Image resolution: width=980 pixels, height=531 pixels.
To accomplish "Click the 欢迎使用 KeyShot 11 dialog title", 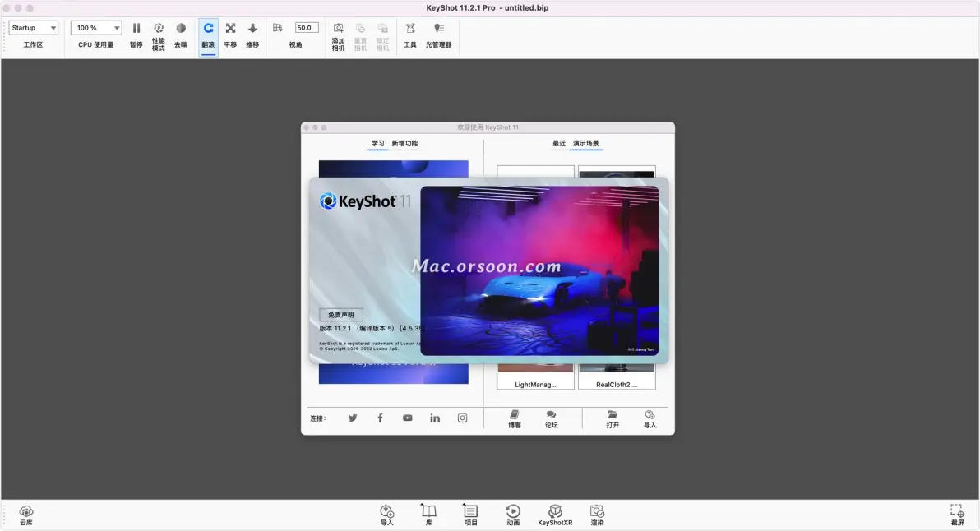I will tap(488, 127).
